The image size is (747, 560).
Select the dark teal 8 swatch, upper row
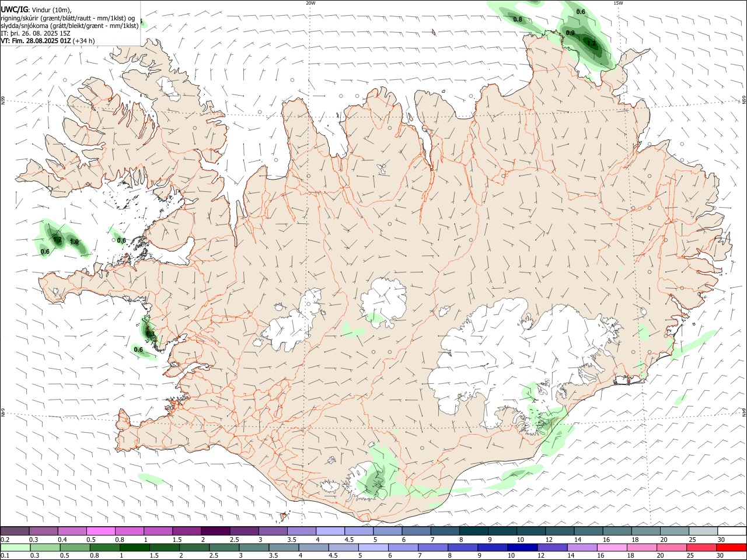click(x=473, y=531)
